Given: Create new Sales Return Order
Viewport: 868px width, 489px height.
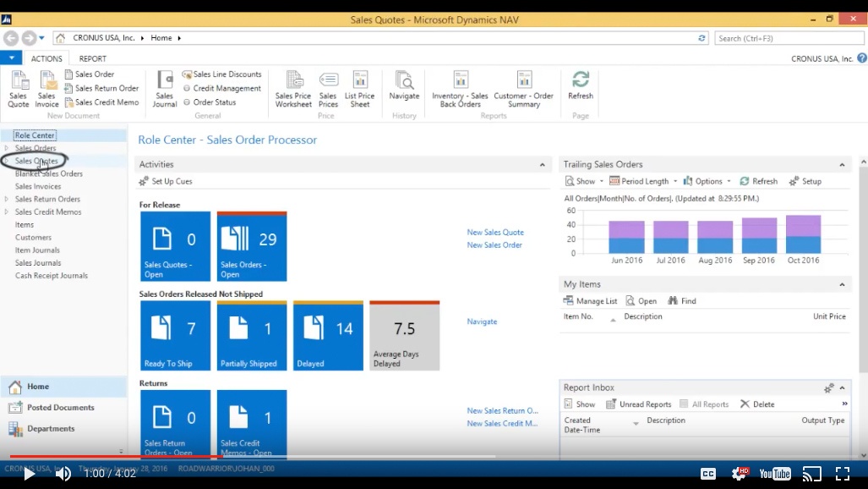Looking at the screenshot, I should click(x=102, y=88).
